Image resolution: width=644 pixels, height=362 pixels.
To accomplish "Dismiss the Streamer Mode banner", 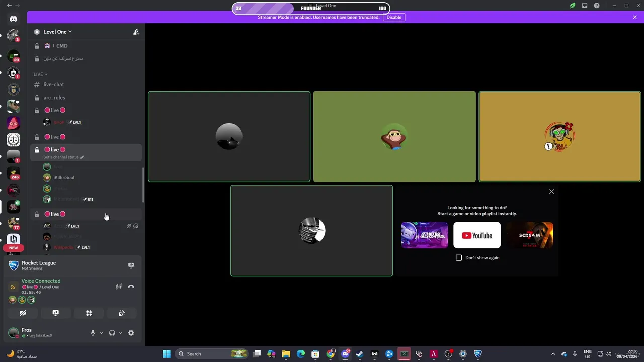I will tap(634, 17).
